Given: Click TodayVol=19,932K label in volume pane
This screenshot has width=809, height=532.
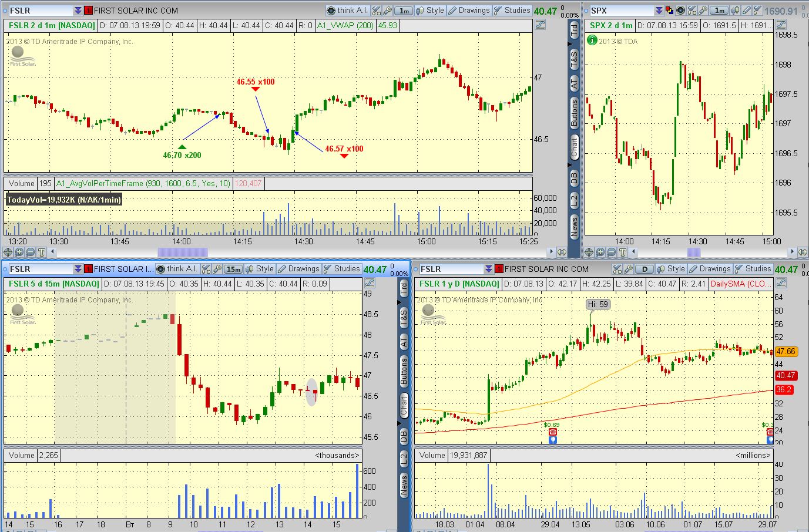Looking at the screenshot, I should tap(63, 200).
